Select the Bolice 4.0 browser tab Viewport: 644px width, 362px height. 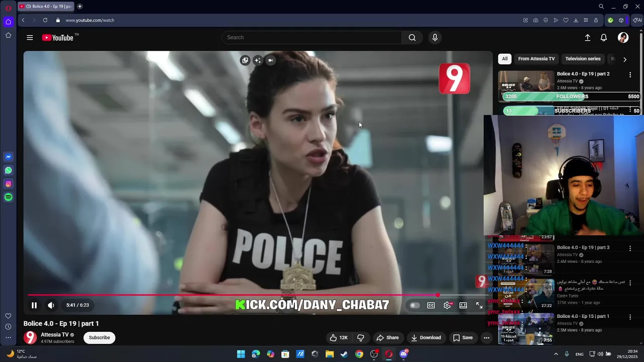coord(46,7)
